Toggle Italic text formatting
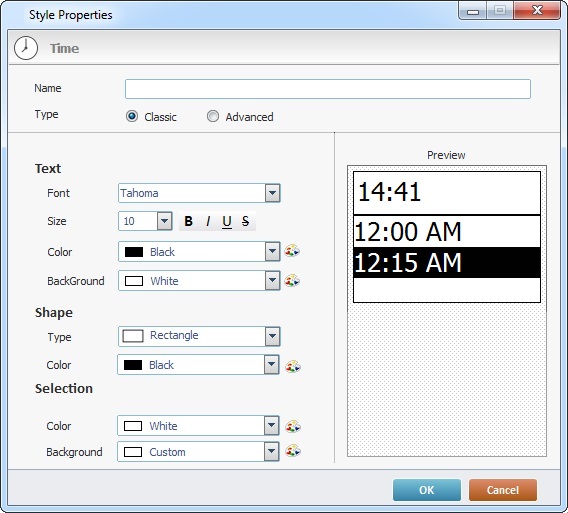 point(208,221)
